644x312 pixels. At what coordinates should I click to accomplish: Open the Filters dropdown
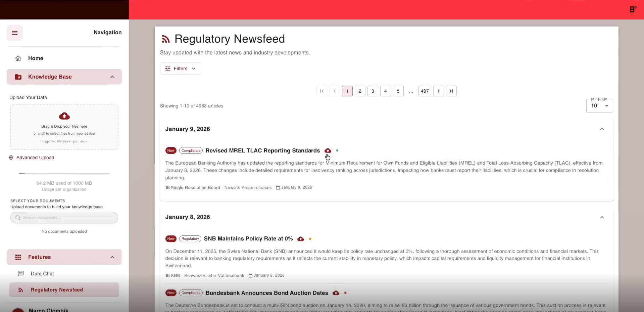pos(181,69)
